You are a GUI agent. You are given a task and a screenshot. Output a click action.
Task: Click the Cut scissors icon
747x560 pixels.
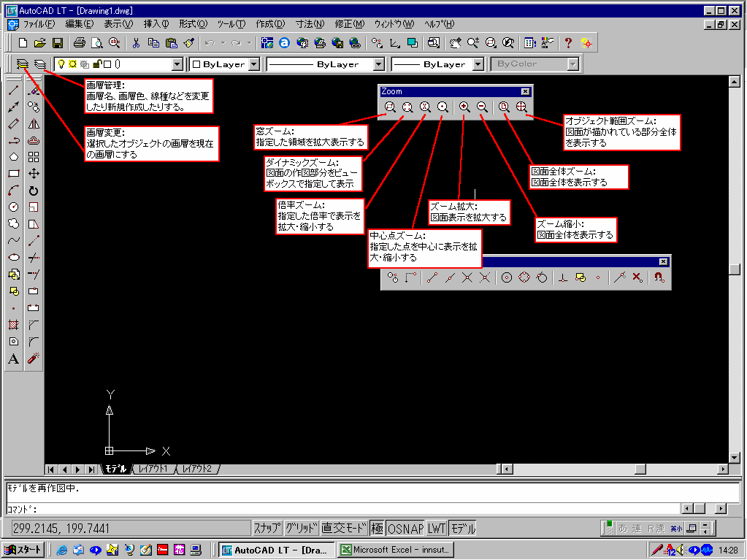tap(136, 43)
